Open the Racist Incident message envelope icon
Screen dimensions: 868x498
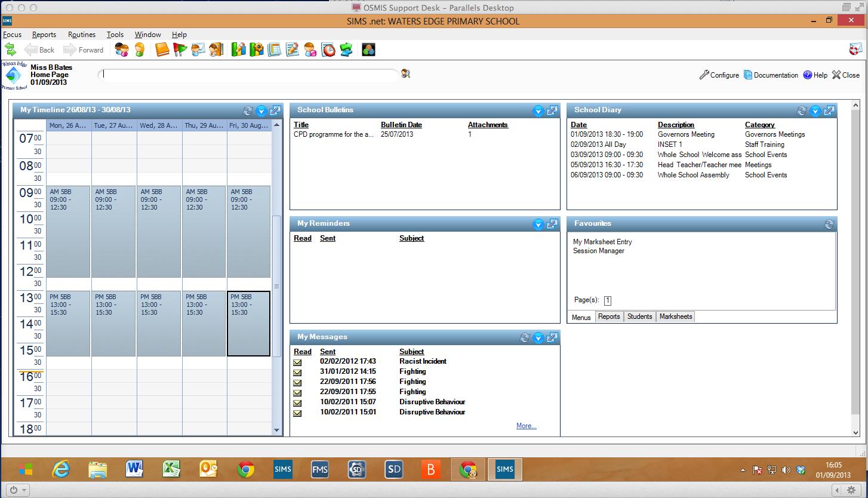tap(297, 362)
